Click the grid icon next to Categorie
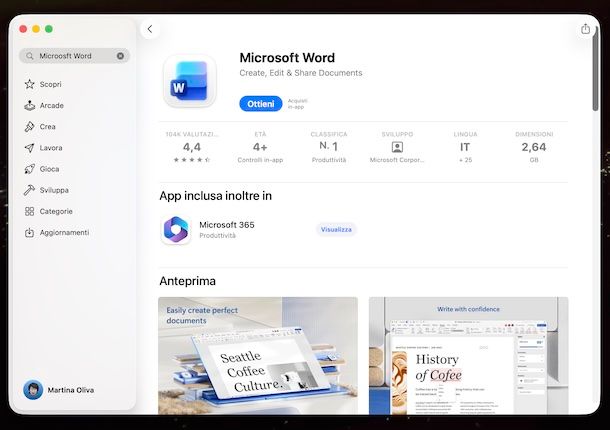Screen dimensions: 610x430 30,211
